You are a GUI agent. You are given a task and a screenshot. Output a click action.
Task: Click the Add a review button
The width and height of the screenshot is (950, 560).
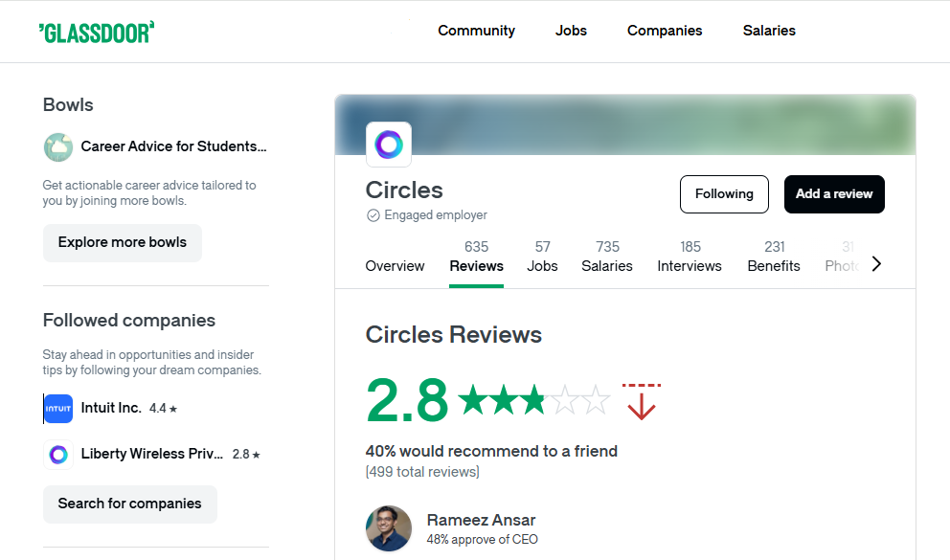tap(834, 194)
